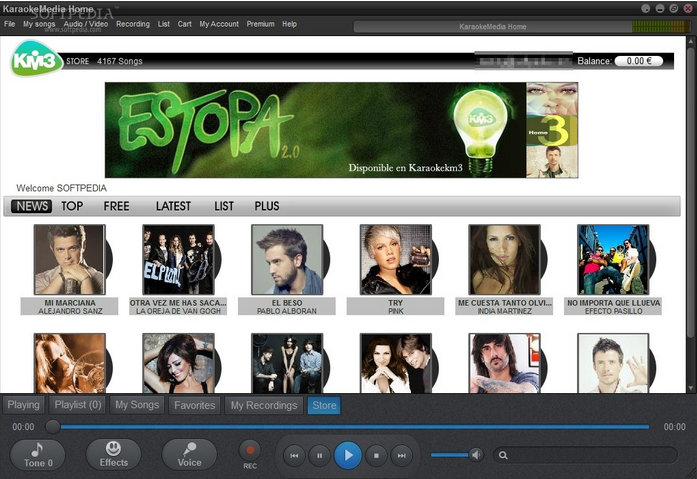
Task: Click NO IMPORTA QUE LLUEVA title
Action: point(613,303)
